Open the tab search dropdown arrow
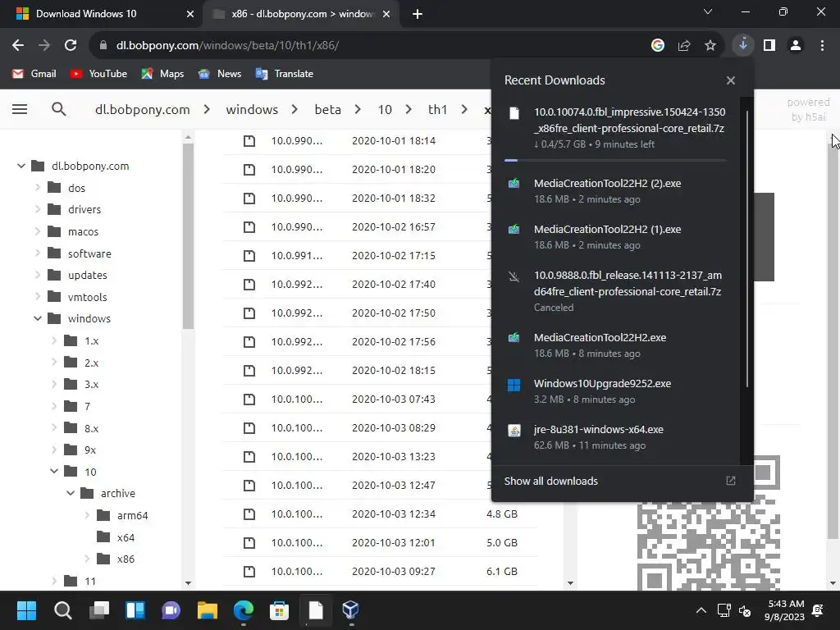This screenshot has height=630, width=840. click(708, 11)
